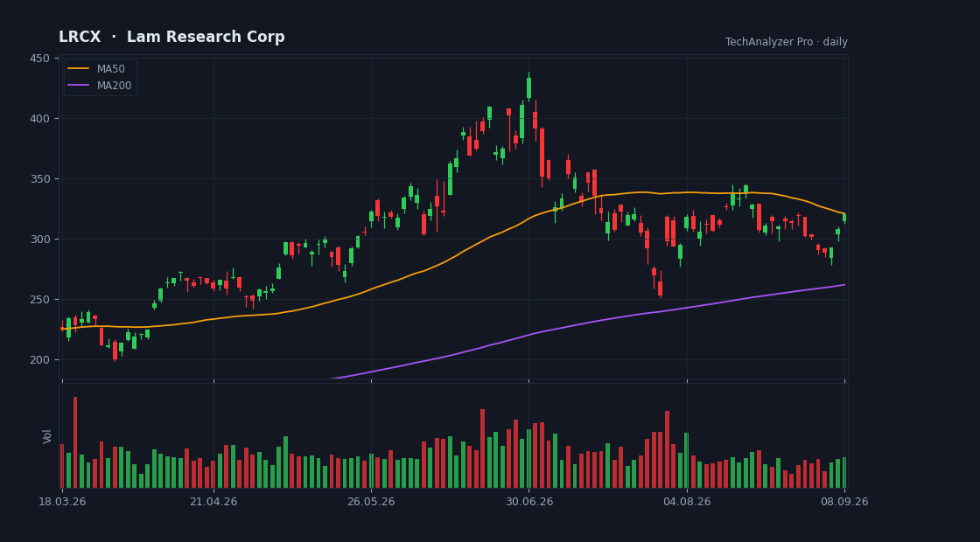This screenshot has height=542, width=980.
Task: Click the 30.06.26 date label
Action: click(528, 502)
